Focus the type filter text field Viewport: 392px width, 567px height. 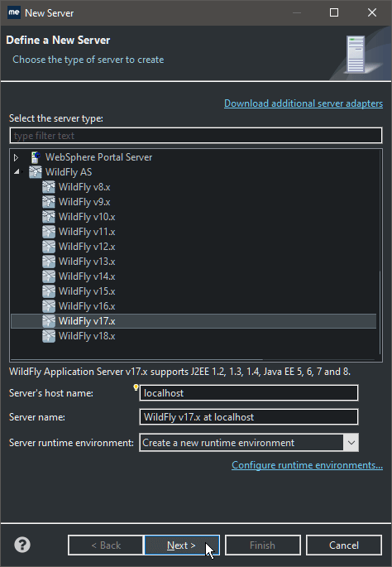coord(196,136)
